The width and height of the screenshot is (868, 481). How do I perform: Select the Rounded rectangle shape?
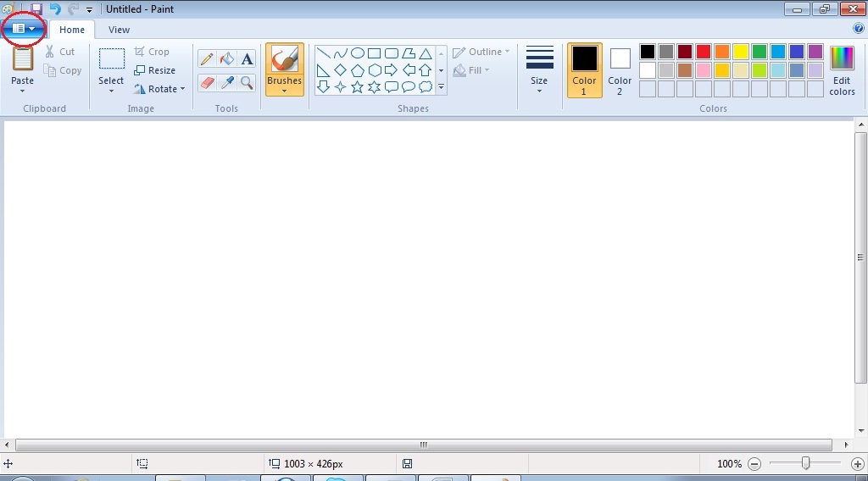click(392, 53)
